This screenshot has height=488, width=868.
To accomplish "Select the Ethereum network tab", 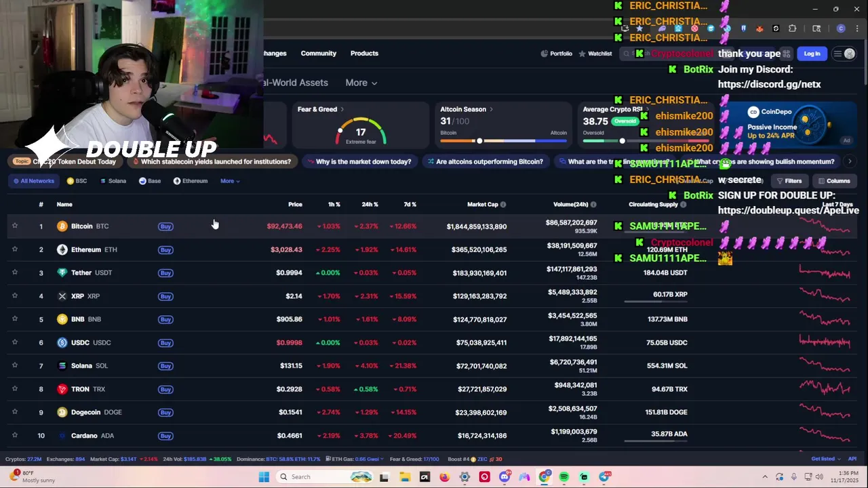I will [191, 181].
